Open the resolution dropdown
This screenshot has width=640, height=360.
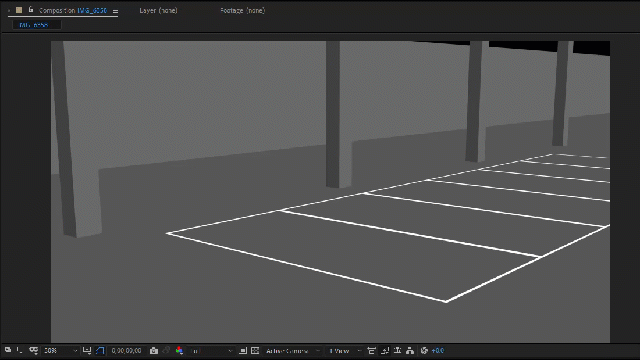click(211, 351)
